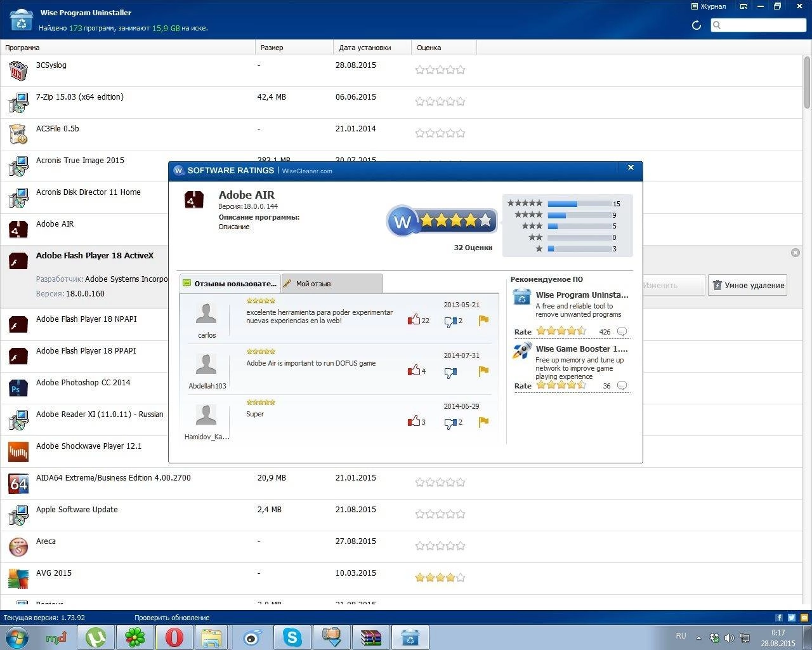Open Skype from the taskbar
This screenshot has height=650, width=812.
click(292, 637)
